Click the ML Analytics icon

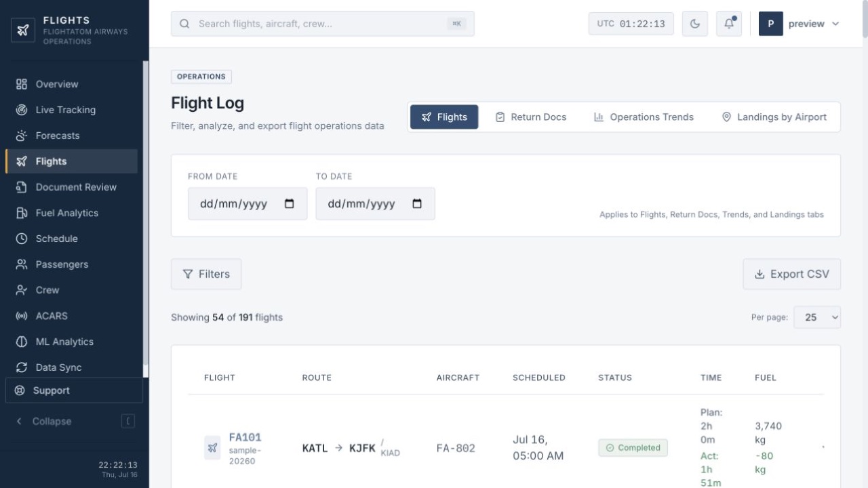point(22,342)
